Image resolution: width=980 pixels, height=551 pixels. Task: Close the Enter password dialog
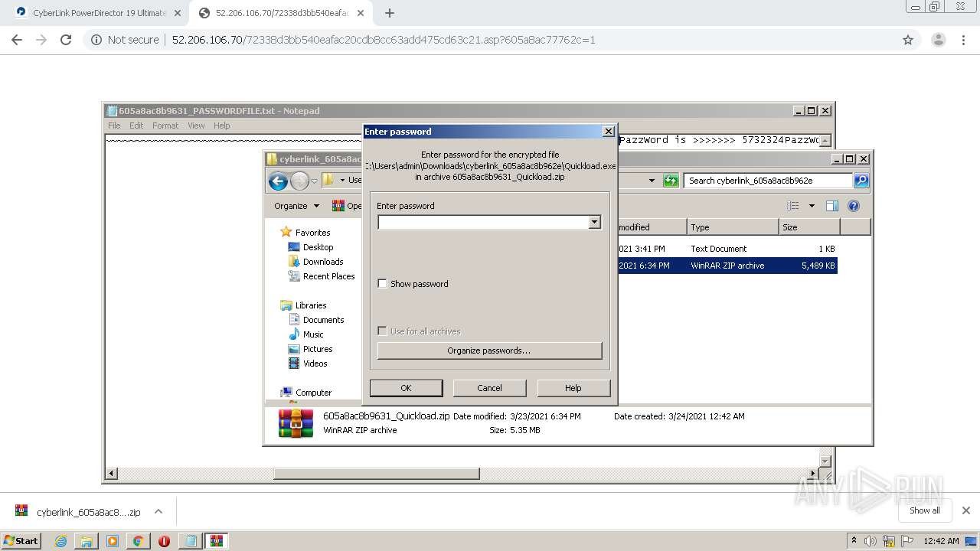(609, 132)
